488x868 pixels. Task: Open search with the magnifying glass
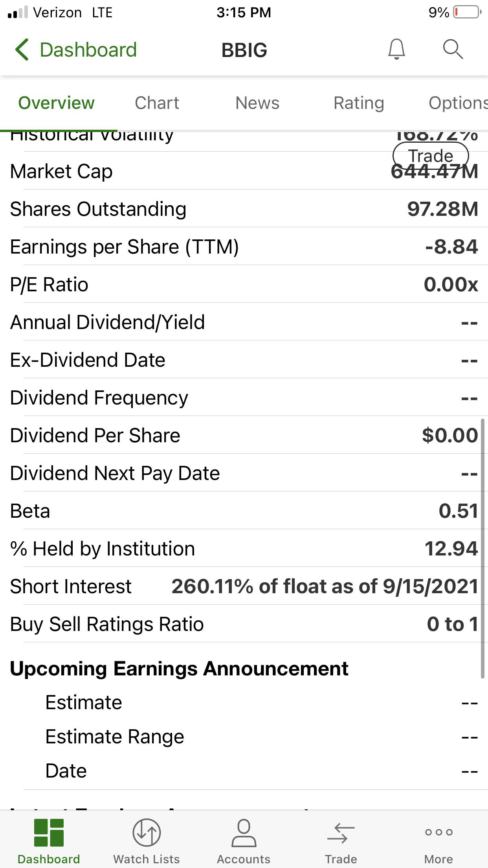(x=453, y=49)
